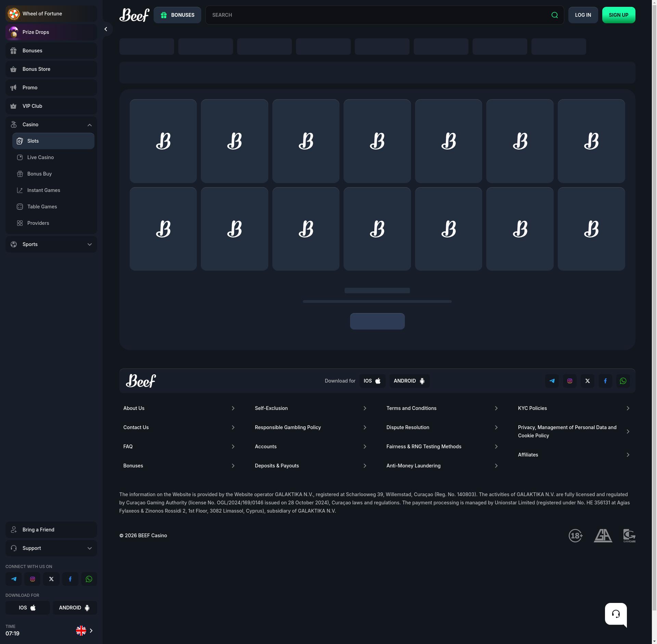
Task: Select Live Casino in sidebar
Action: pos(40,157)
